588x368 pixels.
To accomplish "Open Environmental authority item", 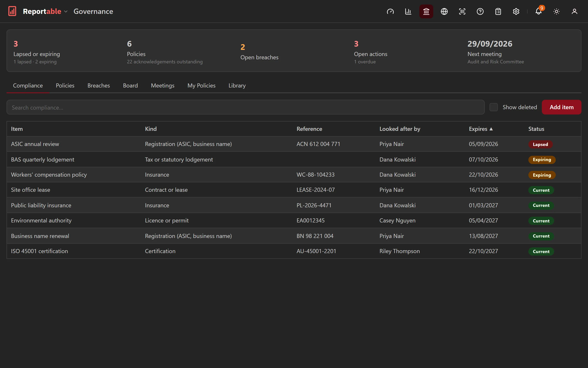I will tap(294, 220).
